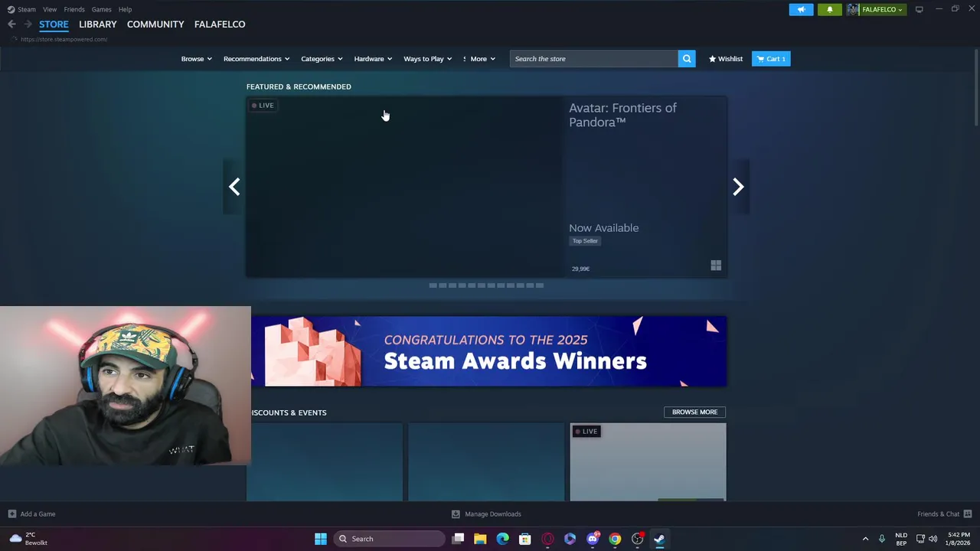Open the Friends & Chat link
Viewport: 980px width, 551px height.
938,514
